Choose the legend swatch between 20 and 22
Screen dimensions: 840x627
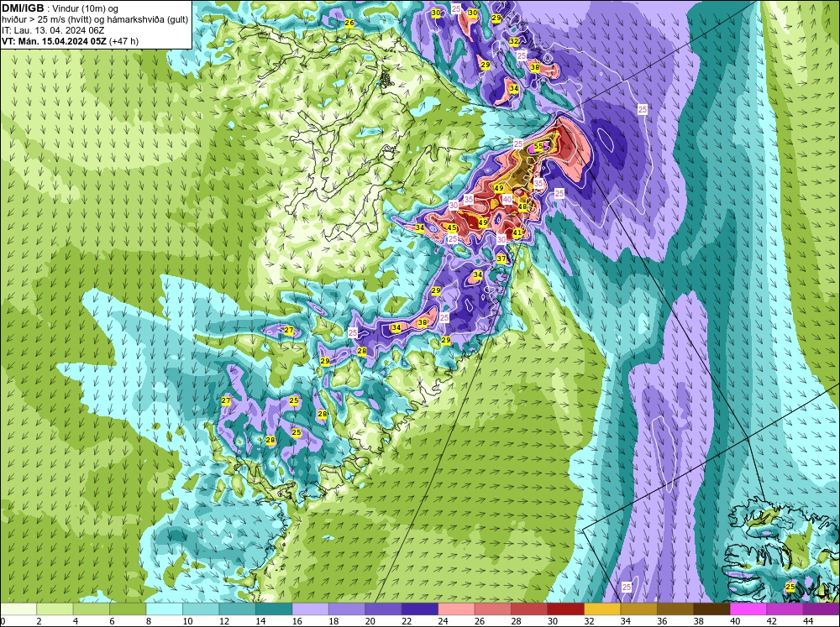point(383,609)
